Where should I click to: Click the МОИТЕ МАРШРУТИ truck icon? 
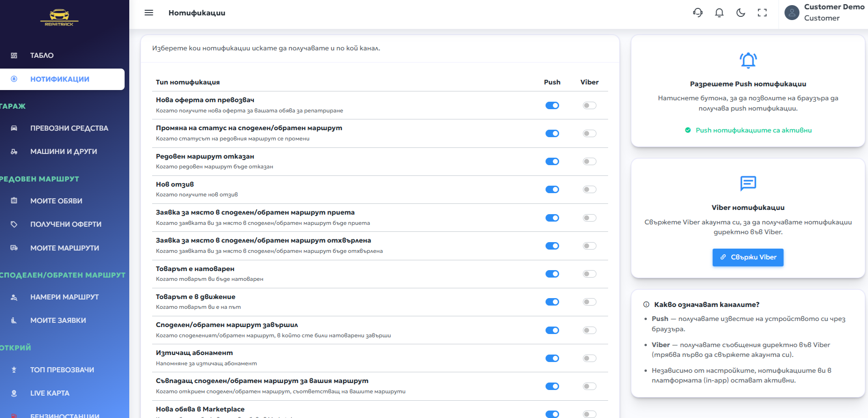(x=14, y=248)
